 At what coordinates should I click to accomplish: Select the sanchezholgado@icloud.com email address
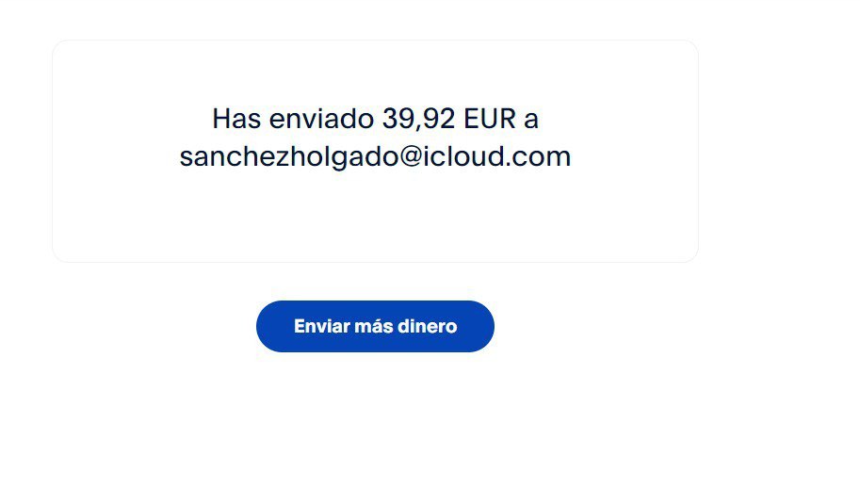coord(375,157)
